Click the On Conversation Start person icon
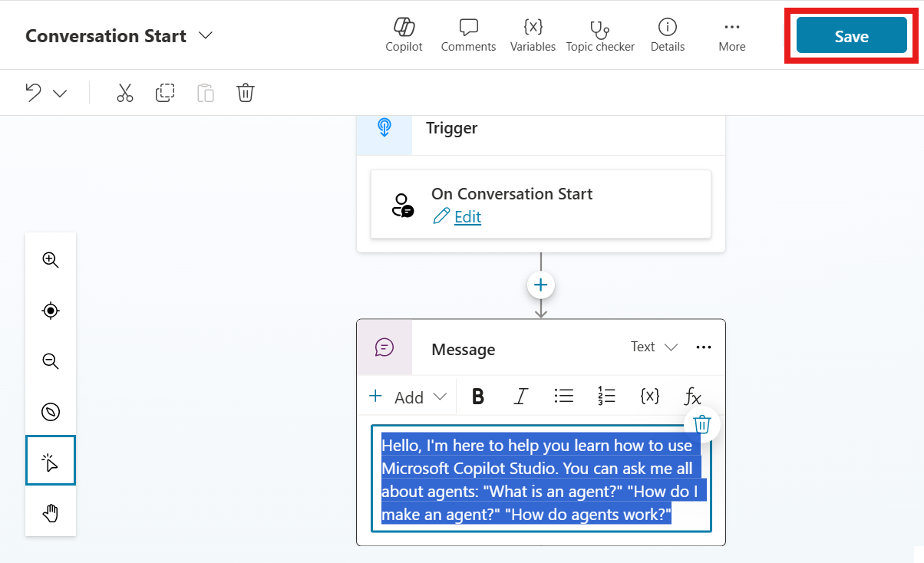This screenshot has width=924, height=563. 402,205
